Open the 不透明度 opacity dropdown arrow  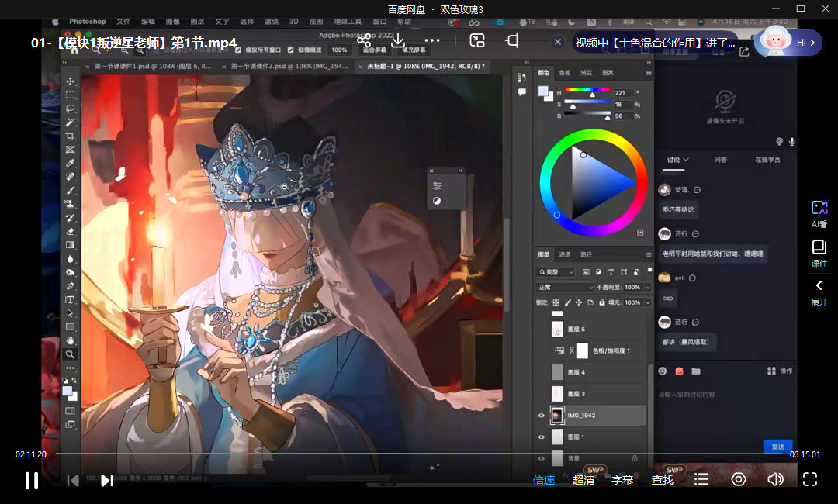(x=648, y=287)
